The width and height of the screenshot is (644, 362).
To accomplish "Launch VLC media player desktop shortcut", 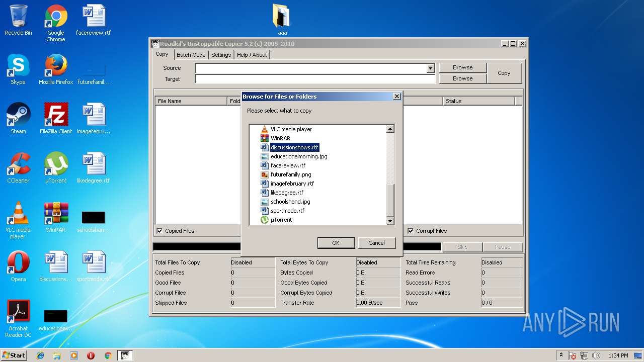I will tap(18, 220).
